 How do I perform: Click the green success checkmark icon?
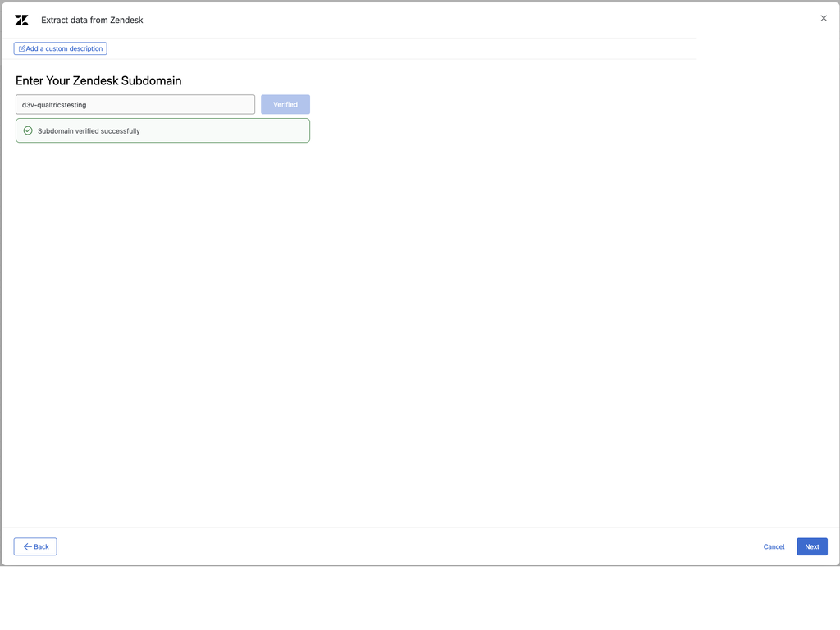click(28, 130)
